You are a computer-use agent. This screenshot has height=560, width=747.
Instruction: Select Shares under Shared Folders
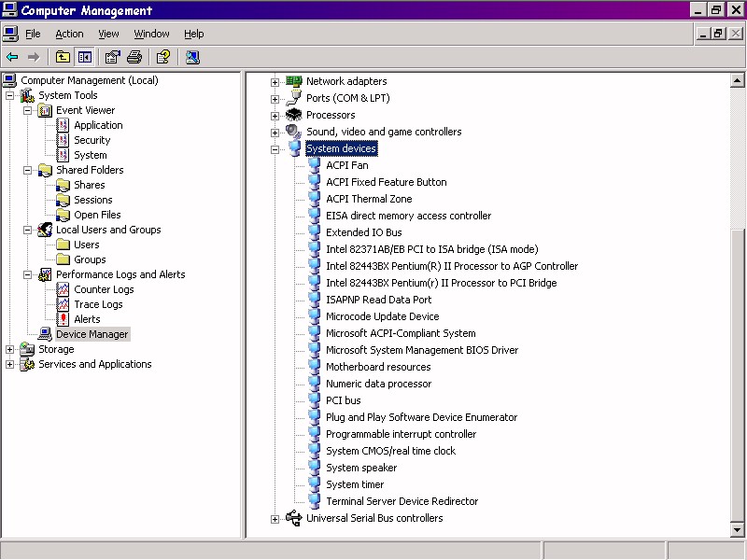[x=89, y=185]
